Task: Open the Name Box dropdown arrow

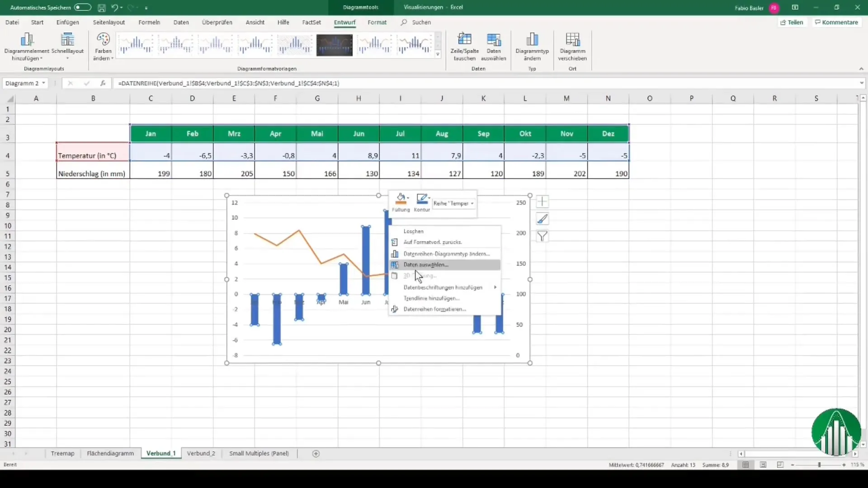Action: click(43, 83)
